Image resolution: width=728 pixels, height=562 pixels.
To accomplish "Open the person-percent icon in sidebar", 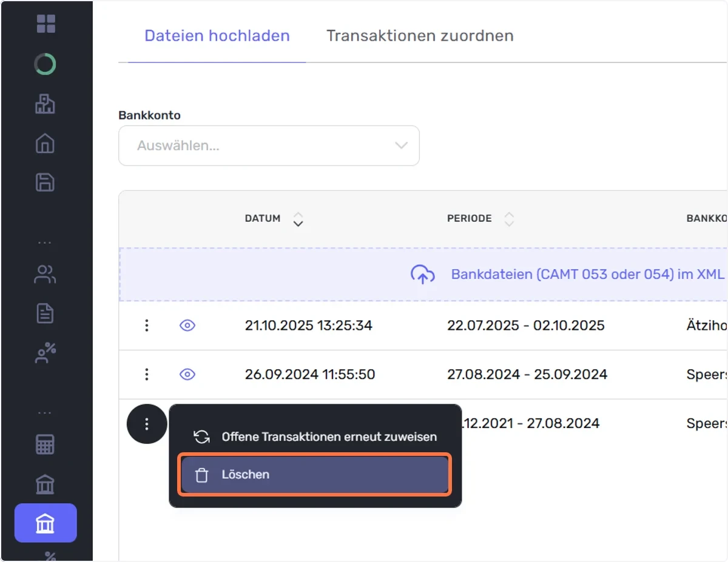I will tap(45, 353).
